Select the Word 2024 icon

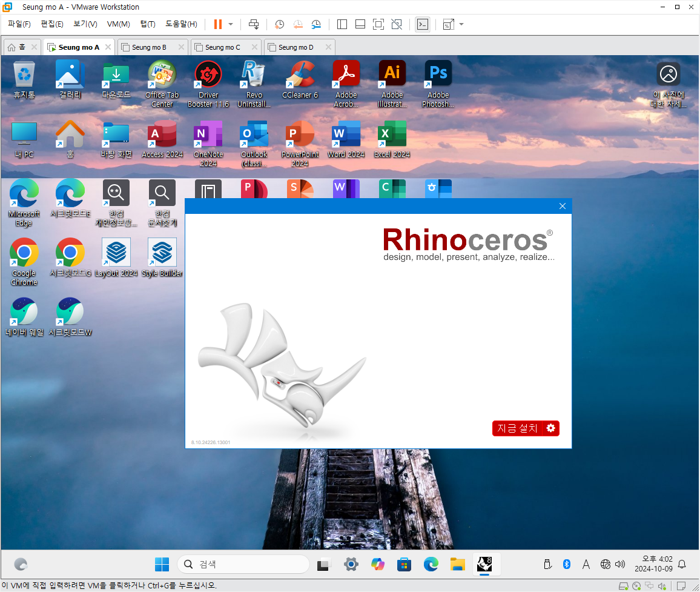(346, 139)
